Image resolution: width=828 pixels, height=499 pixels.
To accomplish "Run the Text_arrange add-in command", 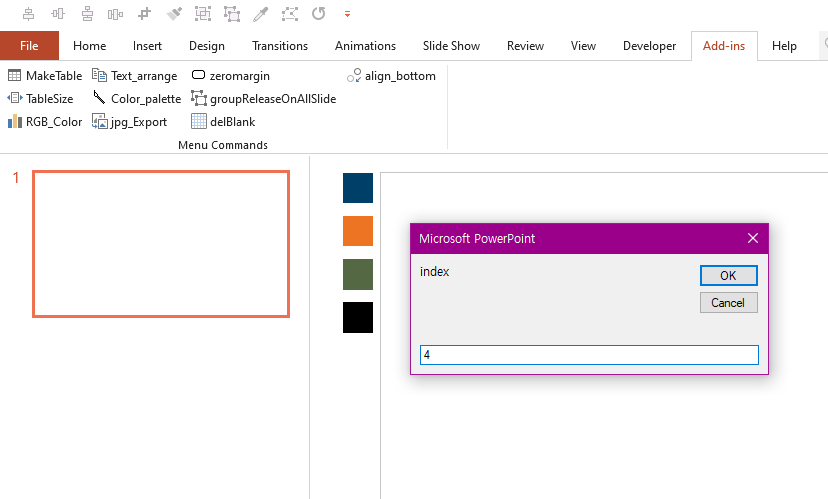I will click(135, 76).
